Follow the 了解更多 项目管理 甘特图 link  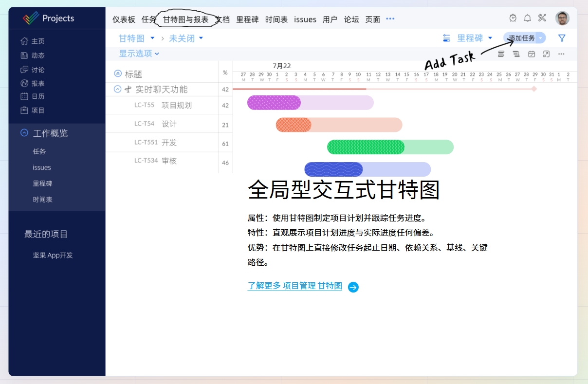[x=295, y=286]
